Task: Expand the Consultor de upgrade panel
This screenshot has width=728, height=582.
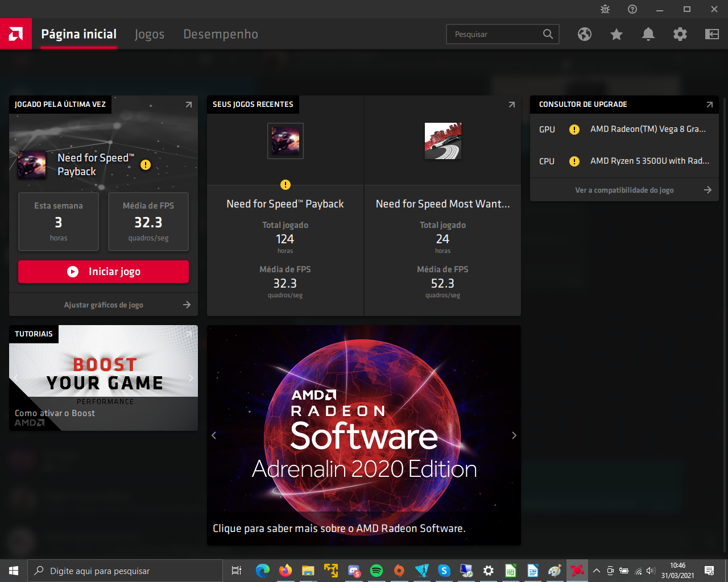Action: pyautogui.click(x=710, y=105)
